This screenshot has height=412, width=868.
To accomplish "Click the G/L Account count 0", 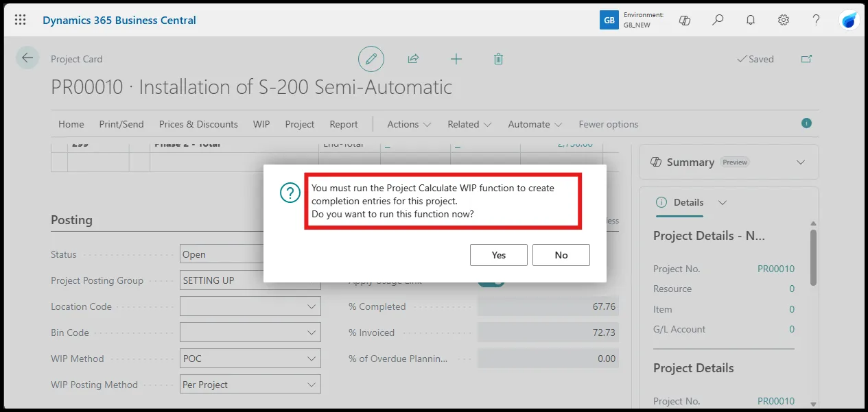I will tap(792, 329).
